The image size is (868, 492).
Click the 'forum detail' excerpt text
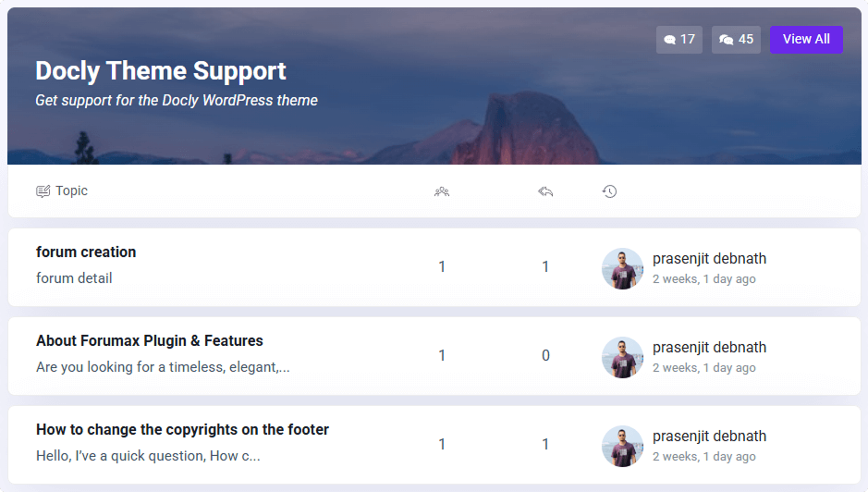[74, 278]
